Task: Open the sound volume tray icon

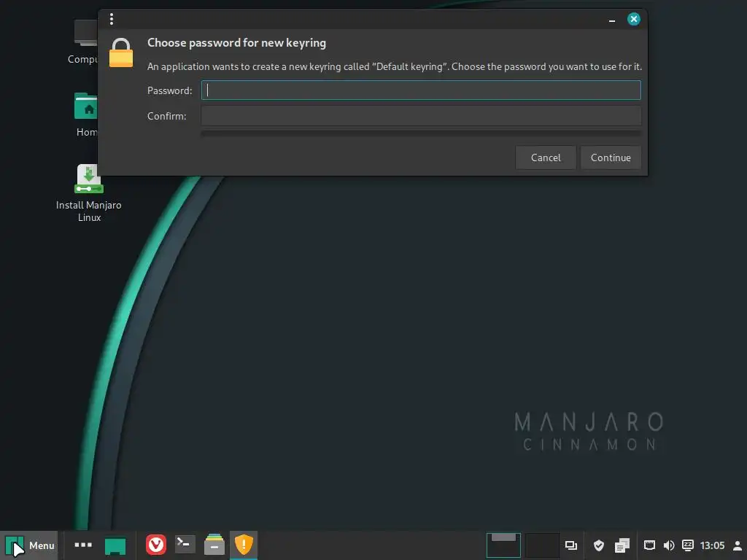Action: tap(669, 545)
